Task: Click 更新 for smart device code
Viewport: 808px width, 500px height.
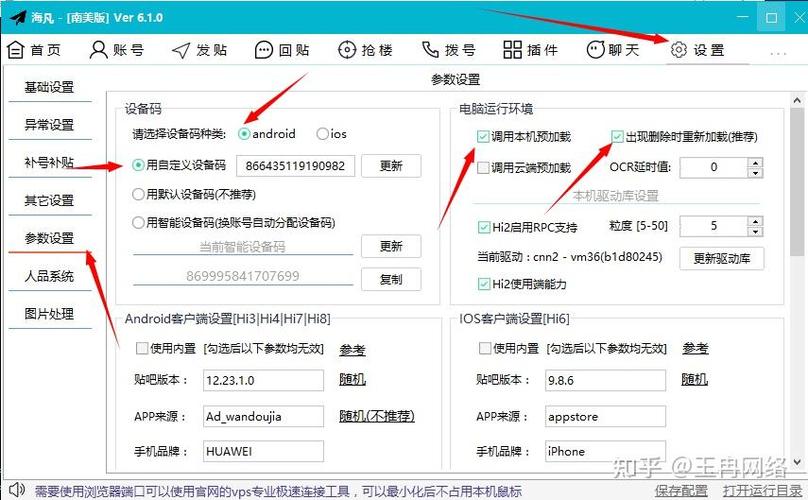Action: (391, 246)
